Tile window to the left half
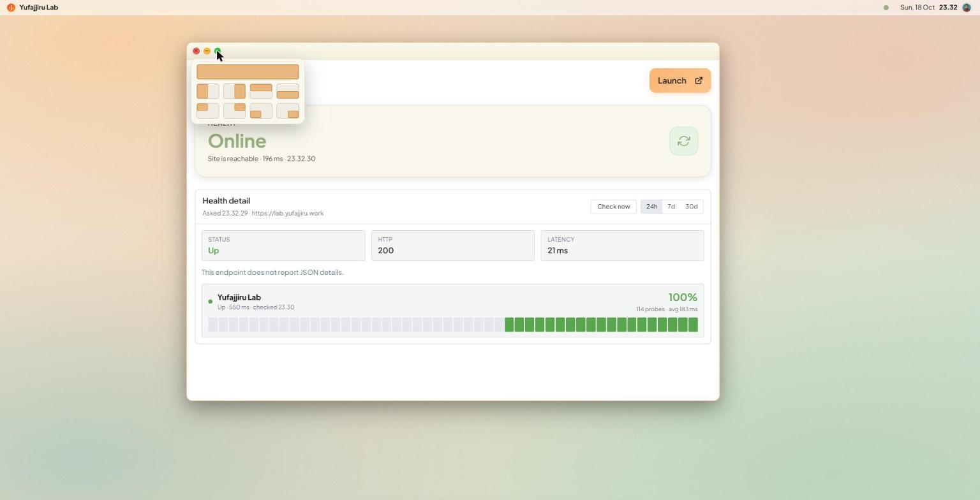Image resolution: width=980 pixels, height=500 pixels. tap(207, 91)
